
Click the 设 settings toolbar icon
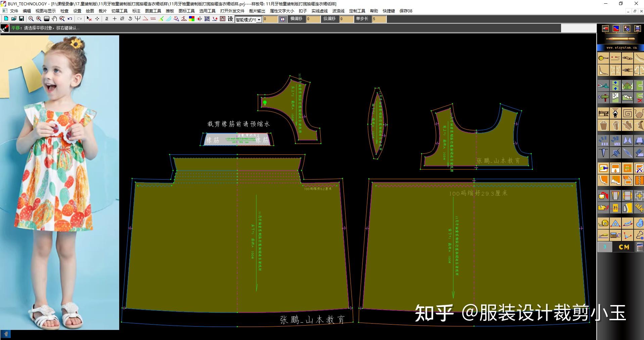pos(230,19)
